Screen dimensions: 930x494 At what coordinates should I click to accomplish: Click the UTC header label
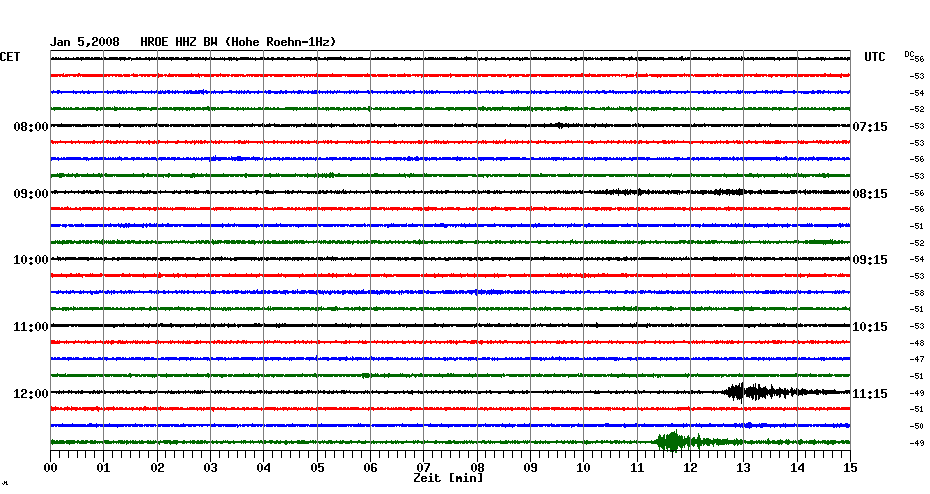pyautogui.click(x=874, y=57)
